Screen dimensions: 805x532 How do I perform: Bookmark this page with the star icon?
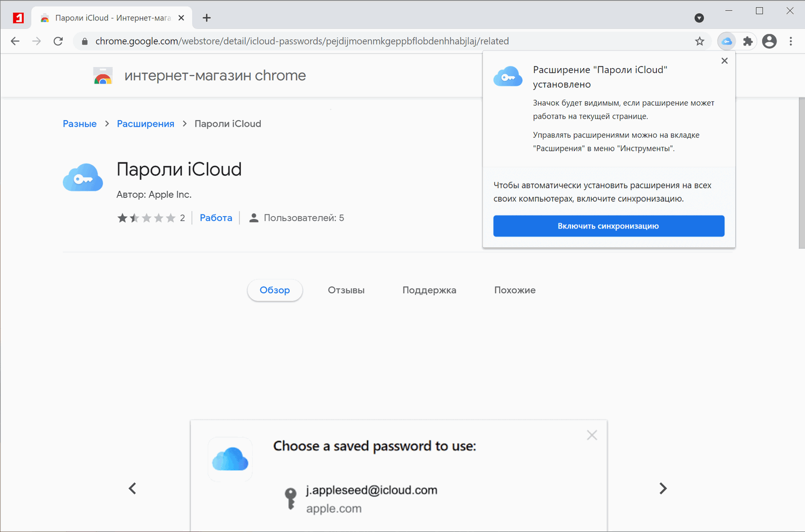click(699, 41)
